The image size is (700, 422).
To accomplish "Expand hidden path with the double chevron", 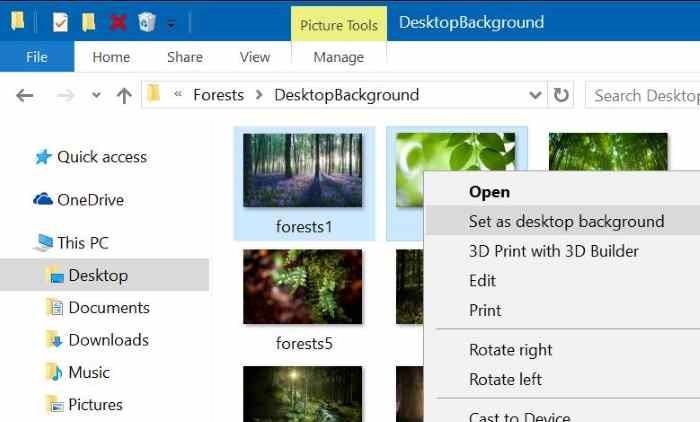I will pyautogui.click(x=178, y=94).
